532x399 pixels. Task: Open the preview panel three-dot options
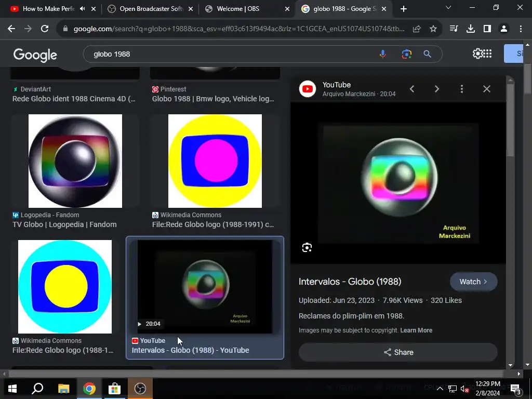click(461, 89)
